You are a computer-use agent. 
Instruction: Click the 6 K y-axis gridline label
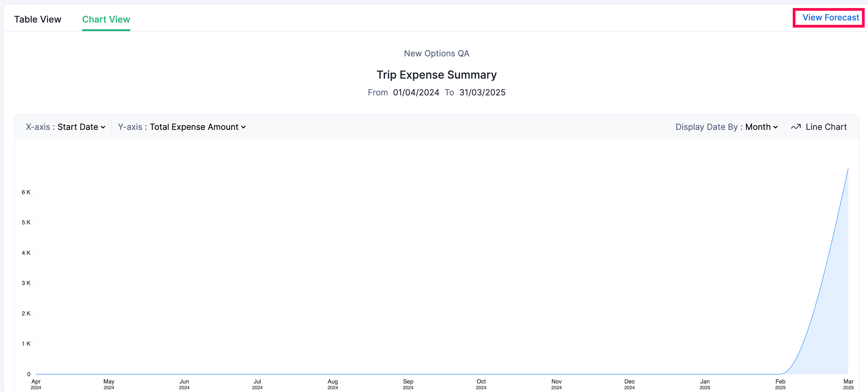click(x=26, y=192)
